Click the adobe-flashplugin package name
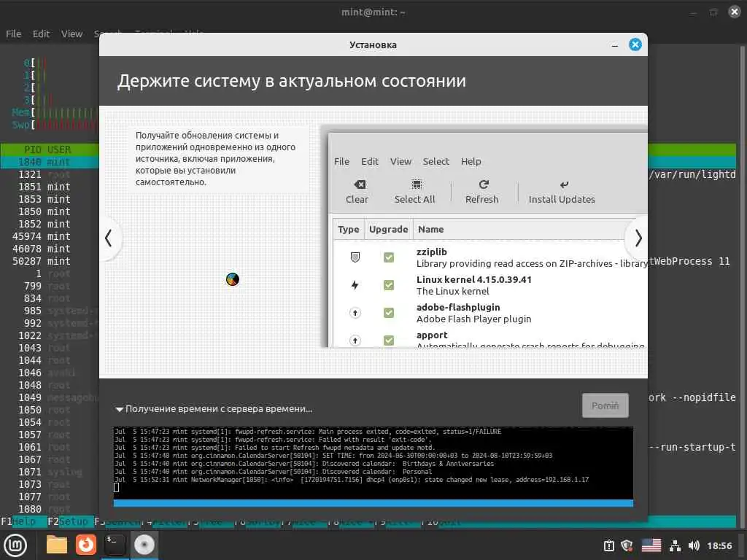The height and width of the screenshot is (560, 747). tap(458, 307)
